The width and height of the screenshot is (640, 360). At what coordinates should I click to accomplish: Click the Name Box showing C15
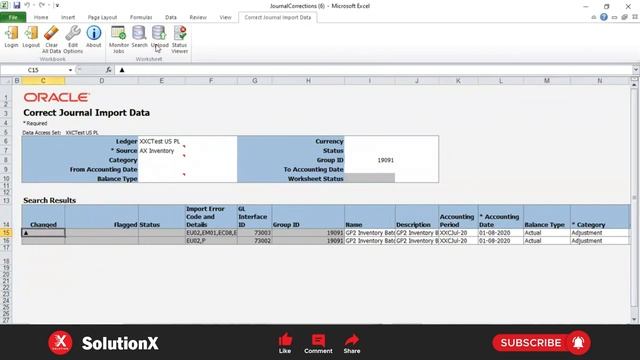33,70
